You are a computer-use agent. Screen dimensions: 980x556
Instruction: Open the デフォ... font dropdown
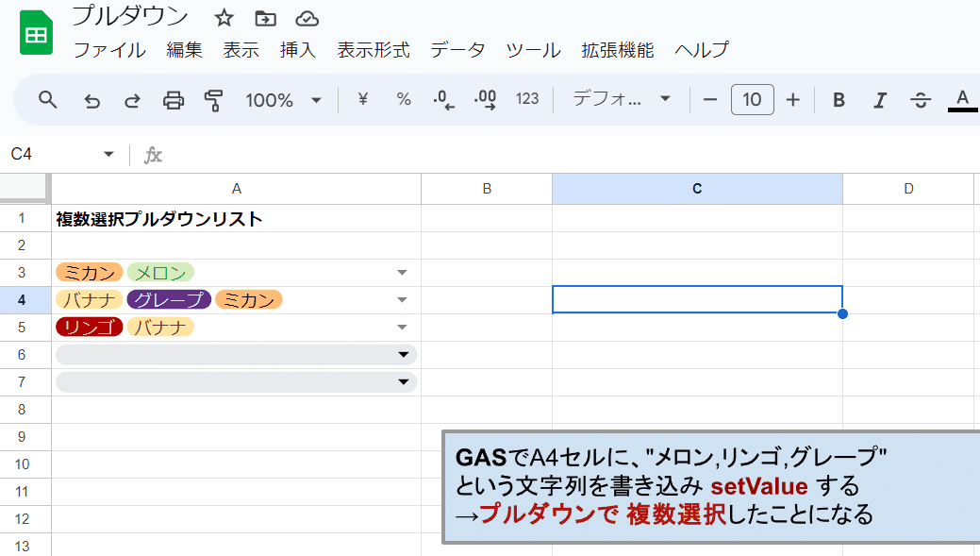(x=622, y=99)
